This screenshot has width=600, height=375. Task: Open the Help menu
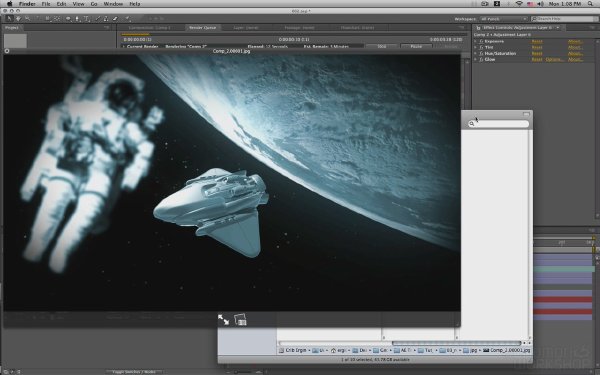(135, 4)
